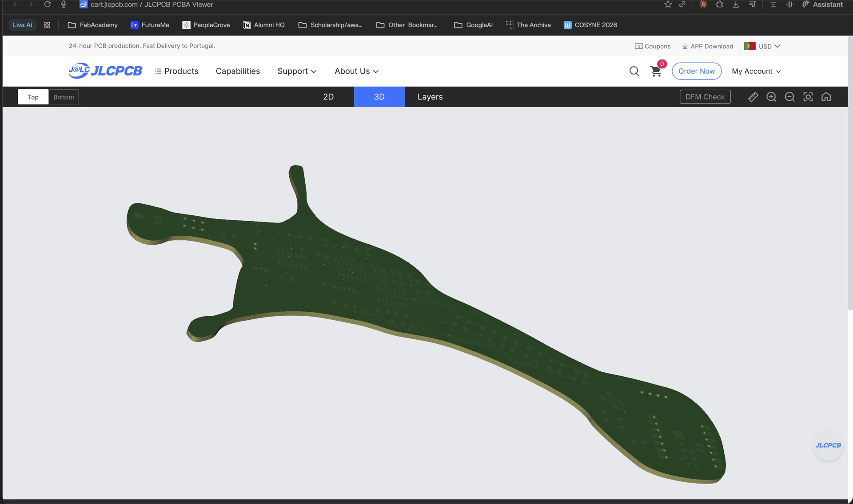Open the My Account dropdown
Image resolution: width=853 pixels, height=504 pixels.
click(x=756, y=71)
